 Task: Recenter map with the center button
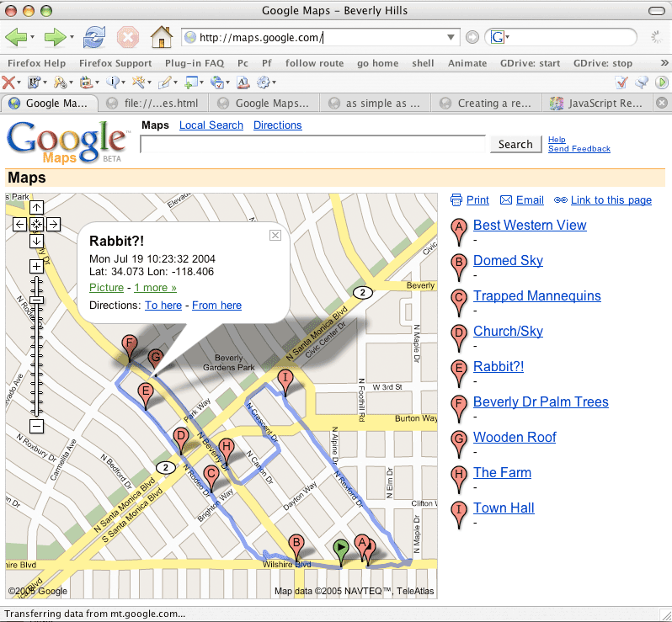(36, 224)
